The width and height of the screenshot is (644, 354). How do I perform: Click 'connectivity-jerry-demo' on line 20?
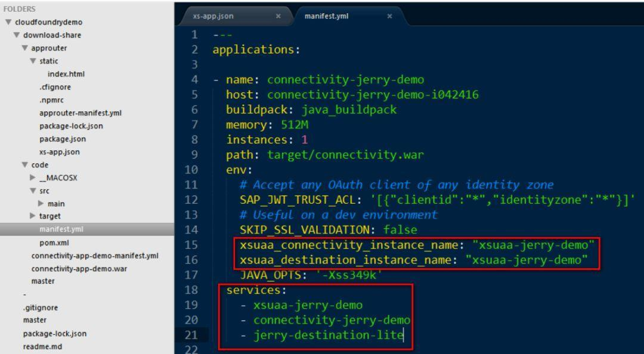(x=332, y=320)
